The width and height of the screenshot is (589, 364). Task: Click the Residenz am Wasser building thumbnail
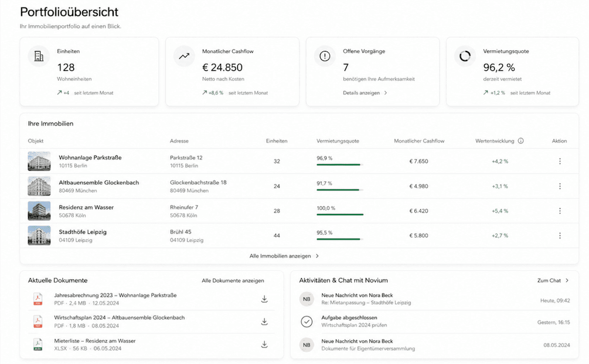pyautogui.click(x=39, y=211)
